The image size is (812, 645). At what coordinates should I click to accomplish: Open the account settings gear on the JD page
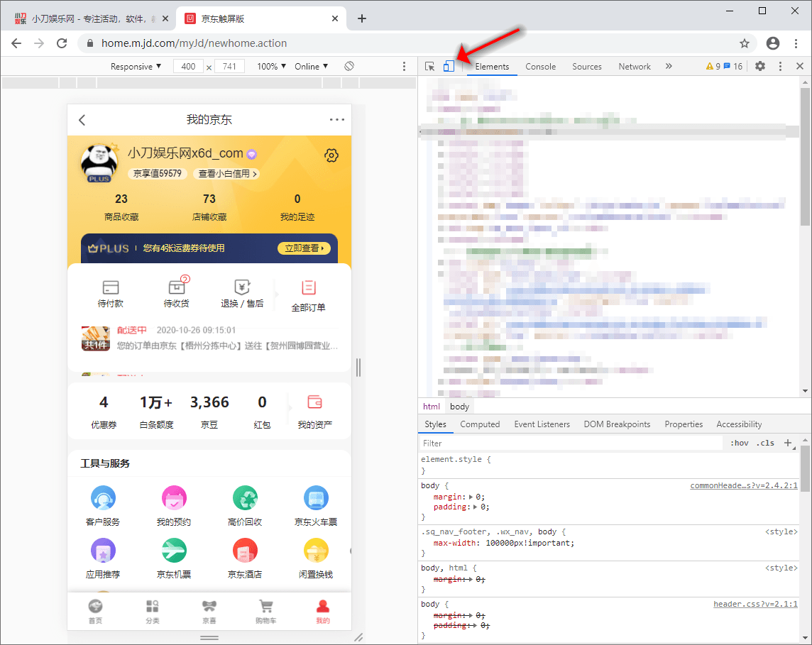[x=331, y=155]
